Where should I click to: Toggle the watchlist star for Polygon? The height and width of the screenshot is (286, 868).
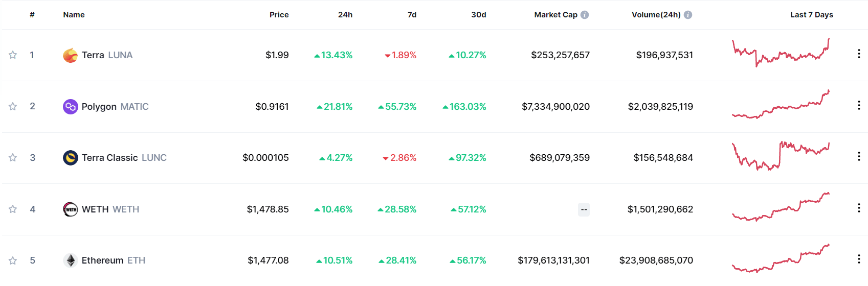coord(13,107)
